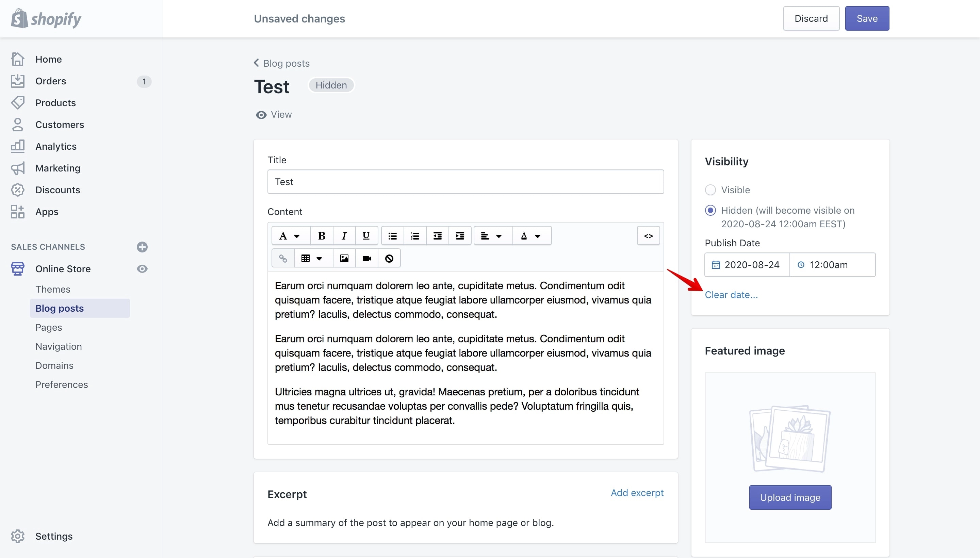Open the Orders section
Screen dimensions: 980x558
point(51,81)
